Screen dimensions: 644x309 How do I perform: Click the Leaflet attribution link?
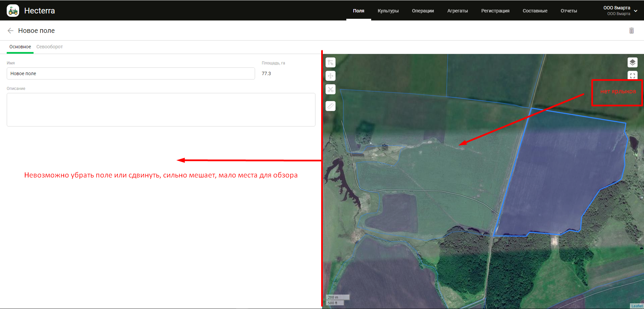coord(637,306)
